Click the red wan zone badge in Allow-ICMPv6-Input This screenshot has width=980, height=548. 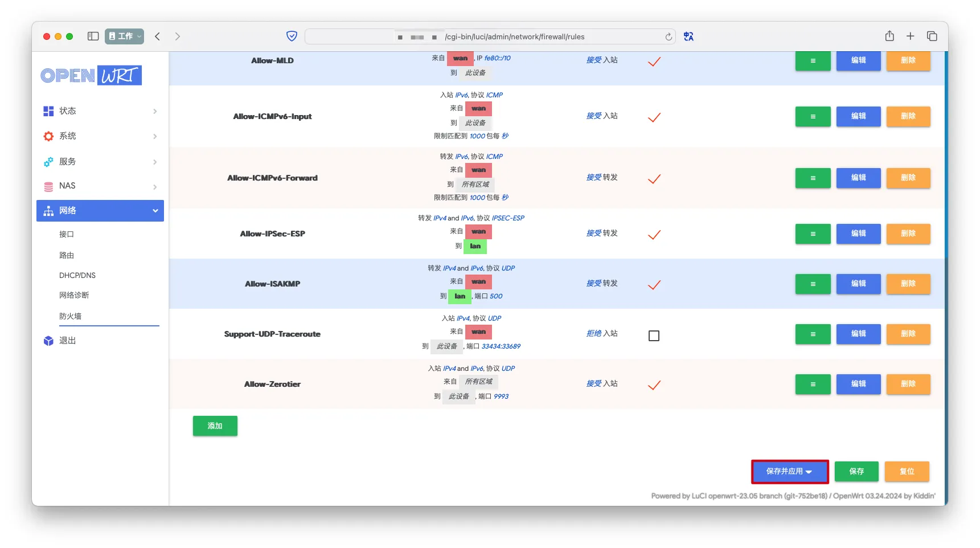tap(478, 108)
